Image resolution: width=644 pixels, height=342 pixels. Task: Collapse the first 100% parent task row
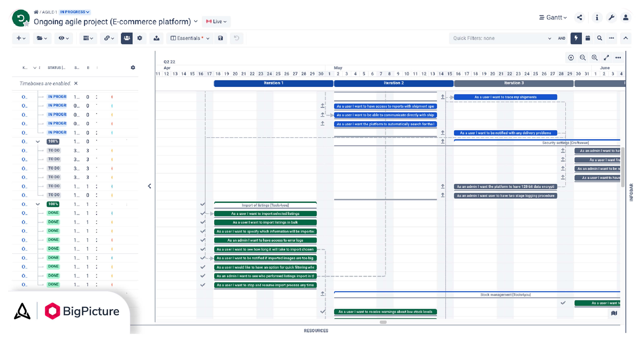click(x=38, y=142)
